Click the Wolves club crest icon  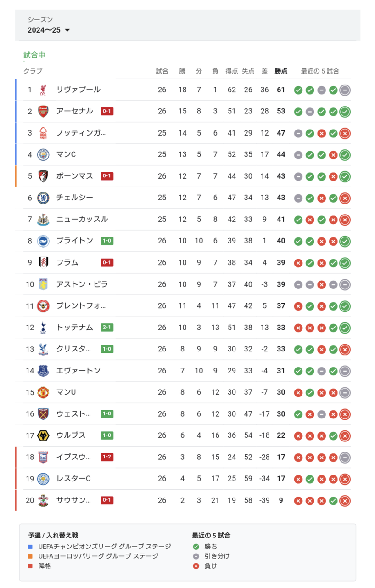pyautogui.click(x=43, y=435)
